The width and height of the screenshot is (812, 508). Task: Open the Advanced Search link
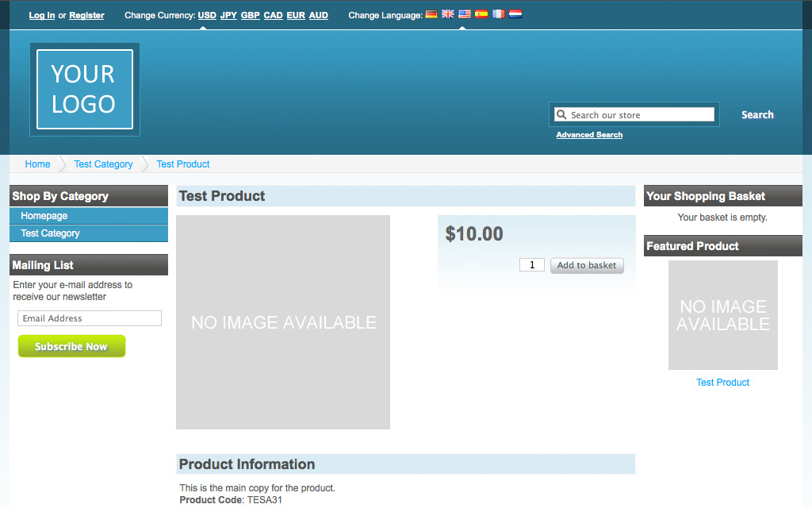(589, 135)
